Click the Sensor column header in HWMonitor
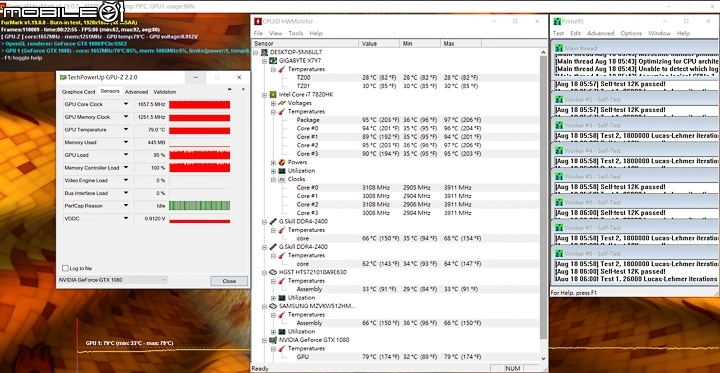Viewport: 720px width, 373px height. click(x=305, y=44)
